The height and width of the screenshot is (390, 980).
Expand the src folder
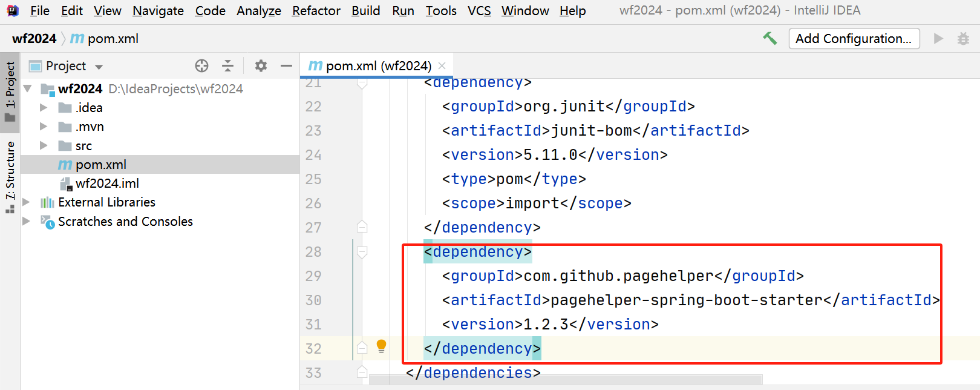tap(44, 145)
